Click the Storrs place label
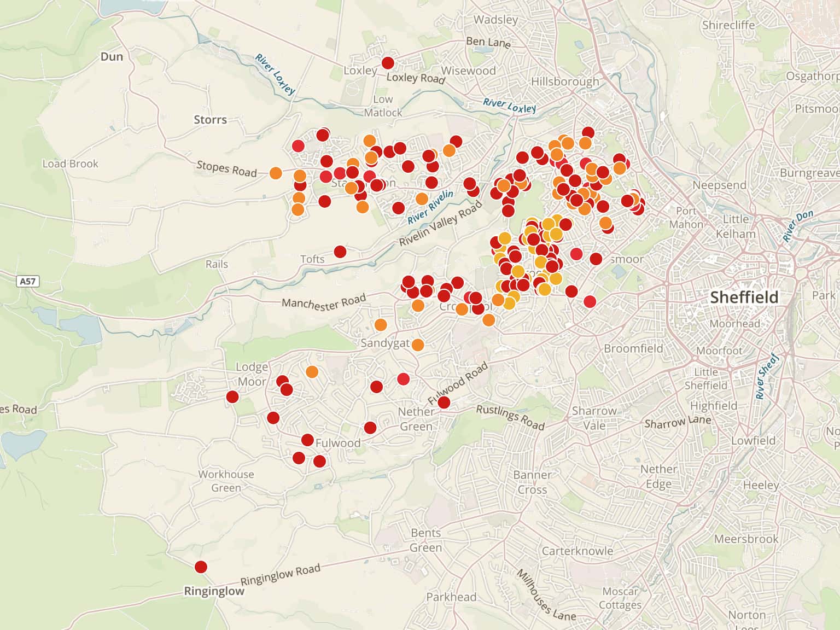 [210, 119]
